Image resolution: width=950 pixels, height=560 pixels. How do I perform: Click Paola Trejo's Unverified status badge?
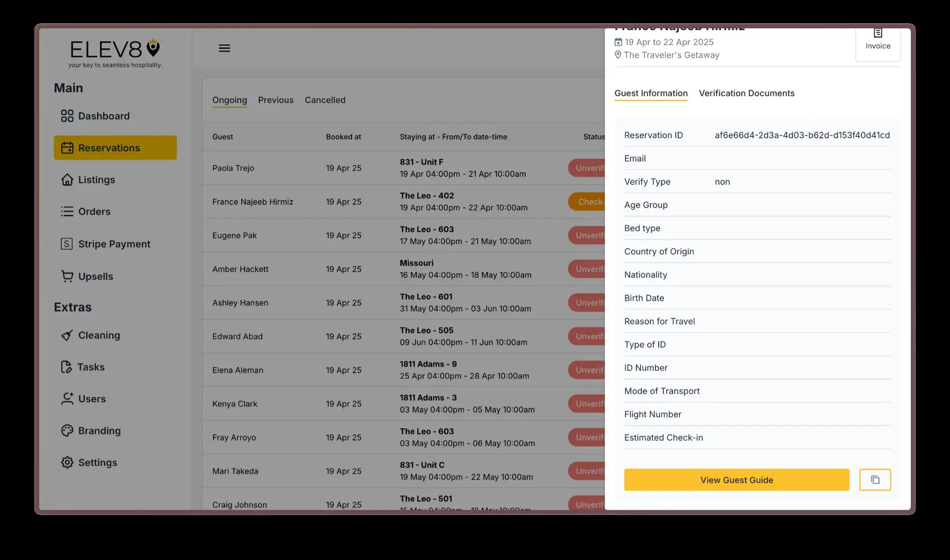pos(589,168)
